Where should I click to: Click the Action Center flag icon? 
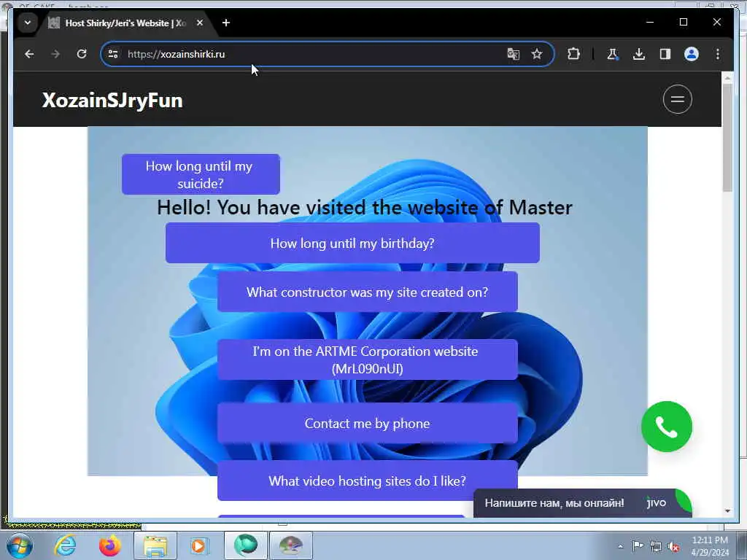click(638, 546)
